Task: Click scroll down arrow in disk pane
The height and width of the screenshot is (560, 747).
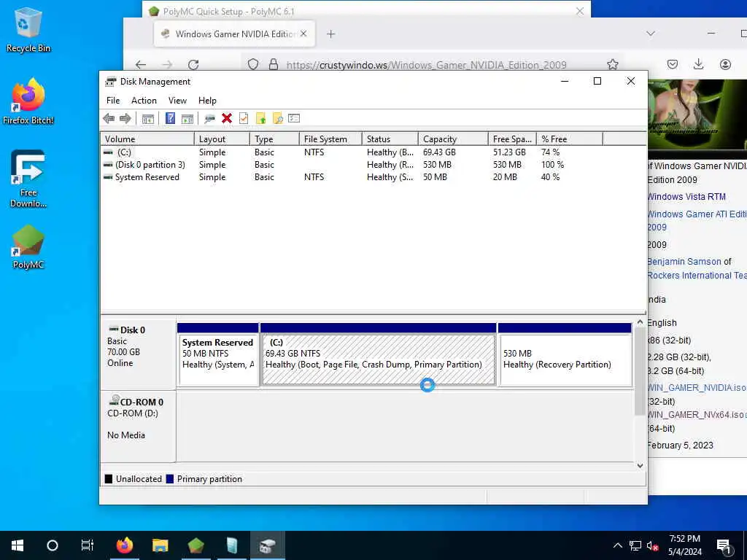Action: tap(640, 466)
